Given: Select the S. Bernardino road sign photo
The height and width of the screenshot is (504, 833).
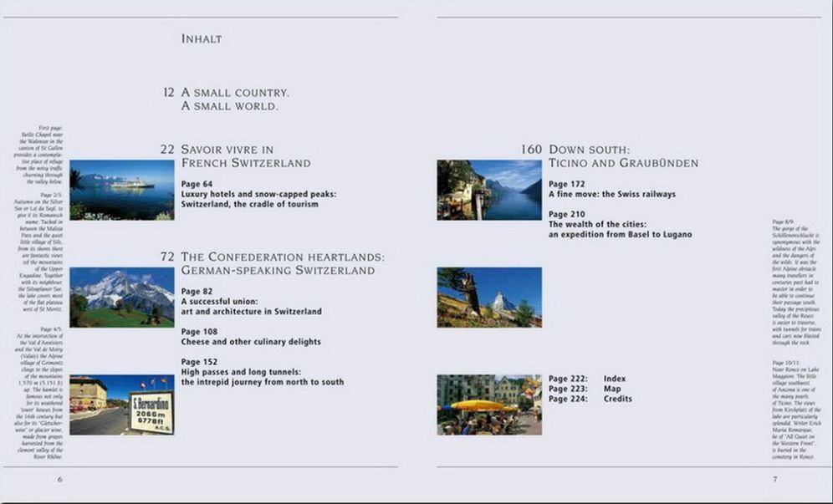Looking at the screenshot, I should point(121,405).
